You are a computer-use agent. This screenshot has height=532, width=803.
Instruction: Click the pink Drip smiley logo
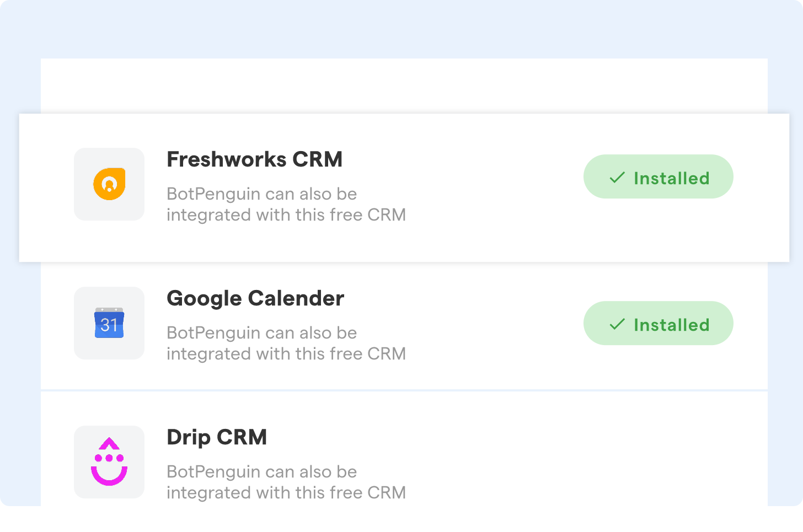click(x=109, y=462)
